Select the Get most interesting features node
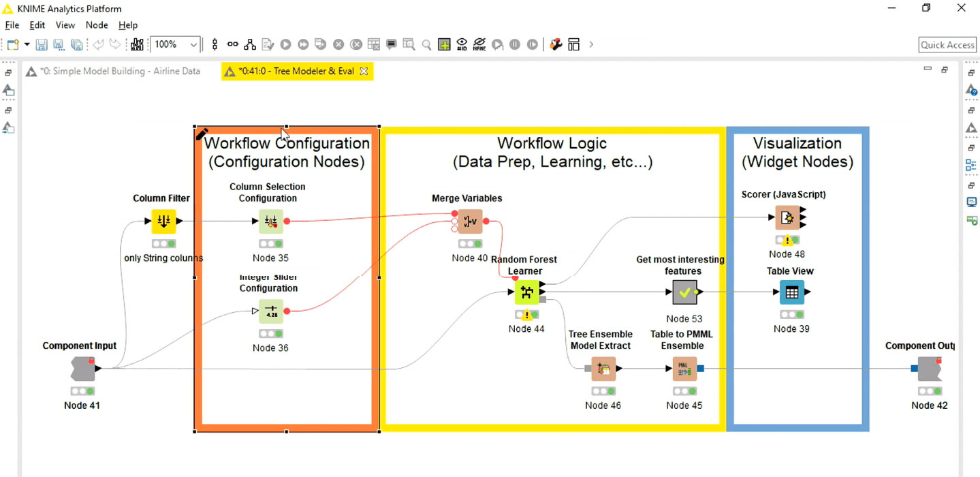Image resolution: width=980 pixels, height=477 pixels. (x=684, y=292)
